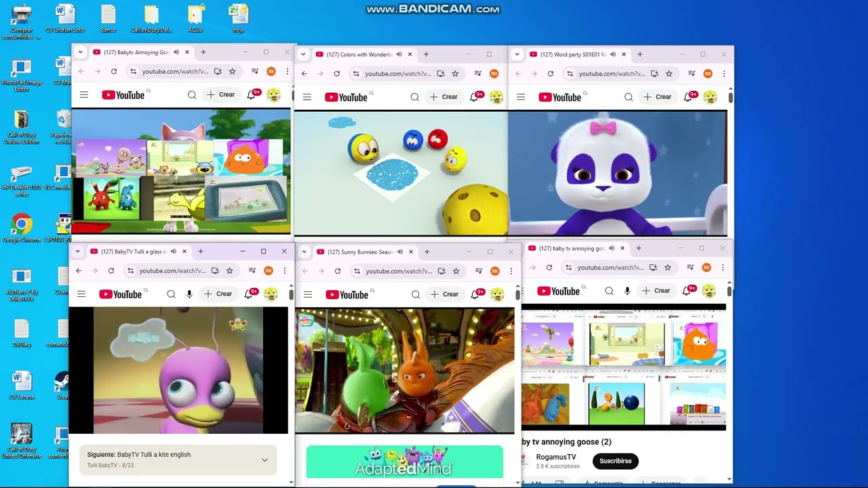The height and width of the screenshot is (488, 868).
Task: Open media controls in Colors with Wonderballs window
Action: (x=477, y=73)
